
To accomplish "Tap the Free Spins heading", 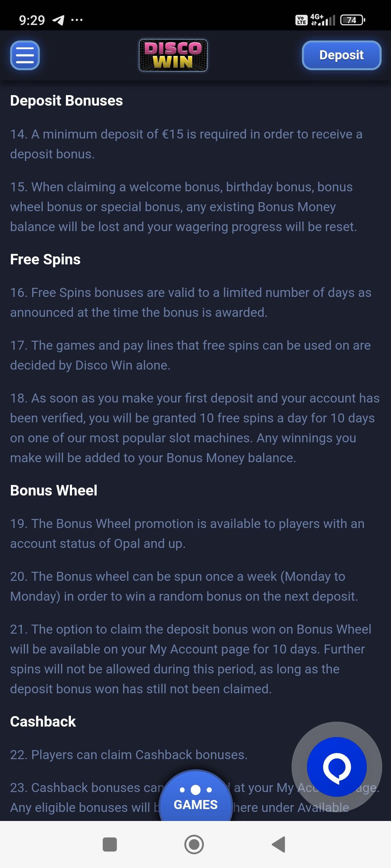I will [45, 259].
